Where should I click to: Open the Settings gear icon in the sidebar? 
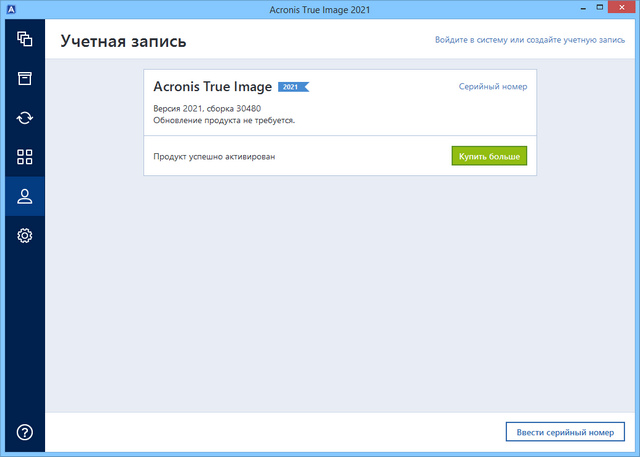(25, 235)
